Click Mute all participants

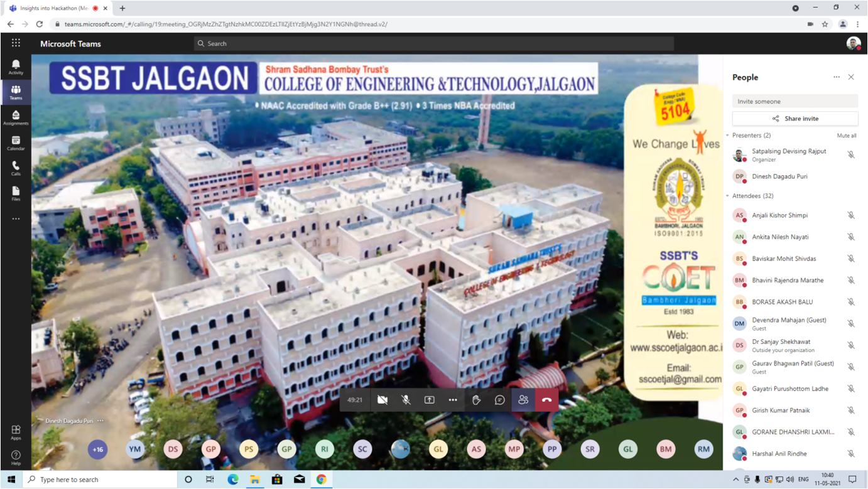(847, 136)
